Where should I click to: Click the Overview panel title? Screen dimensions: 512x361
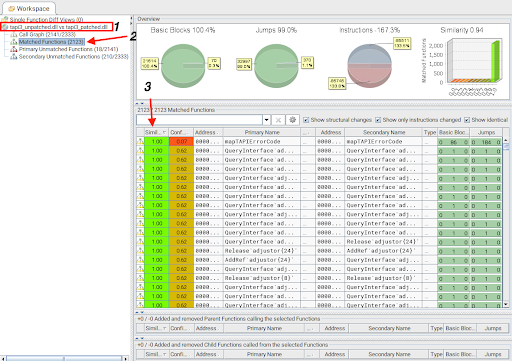[x=149, y=19]
